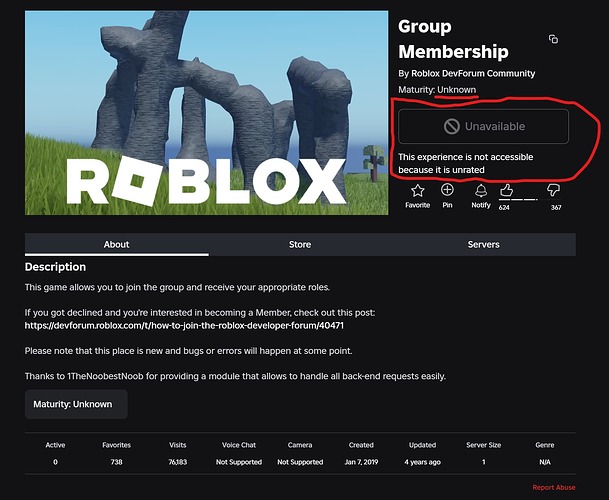Click the copy icon beside the title

point(553,39)
